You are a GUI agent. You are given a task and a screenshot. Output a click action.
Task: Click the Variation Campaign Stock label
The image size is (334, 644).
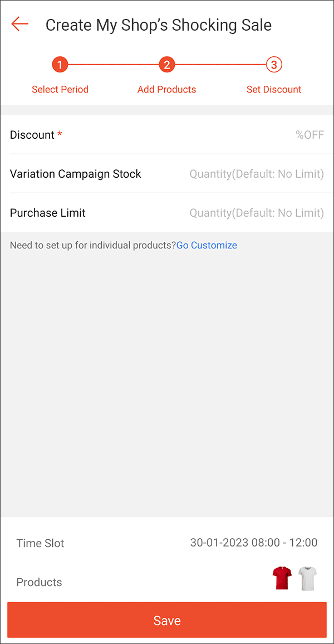pos(76,174)
